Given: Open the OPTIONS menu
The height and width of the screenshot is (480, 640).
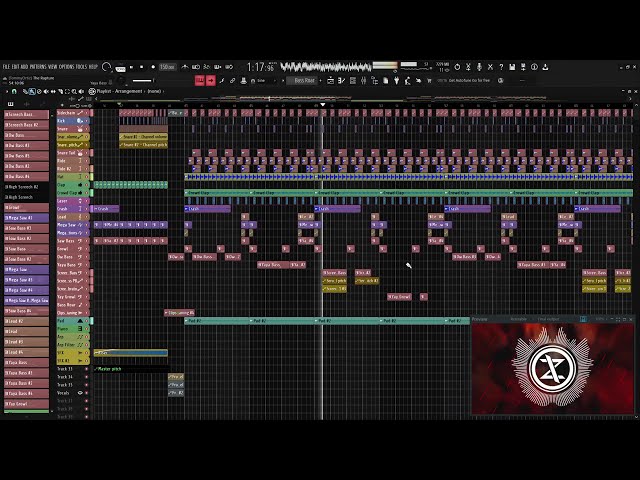Looking at the screenshot, I should pyautogui.click(x=67, y=67).
